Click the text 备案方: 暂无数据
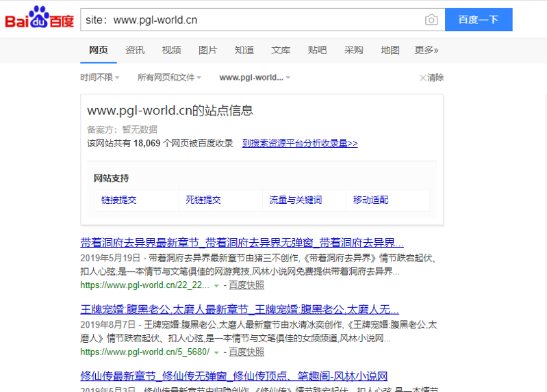The width and height of the screenshot is (547, 392). click(x=122, y=130)
